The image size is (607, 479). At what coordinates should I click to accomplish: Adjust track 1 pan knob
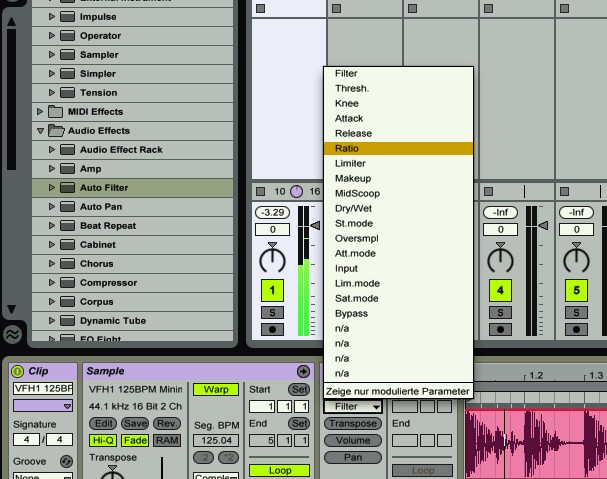(x=273, y=259)
